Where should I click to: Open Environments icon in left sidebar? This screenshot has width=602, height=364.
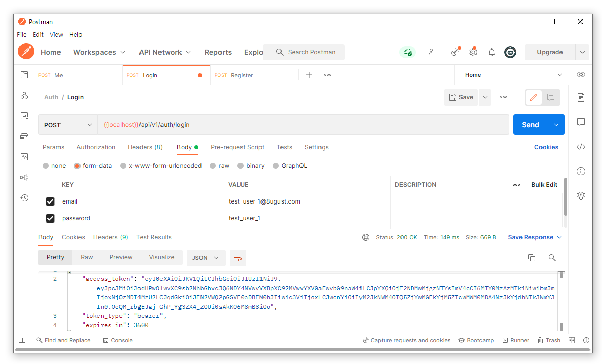(x=24, y=116)
